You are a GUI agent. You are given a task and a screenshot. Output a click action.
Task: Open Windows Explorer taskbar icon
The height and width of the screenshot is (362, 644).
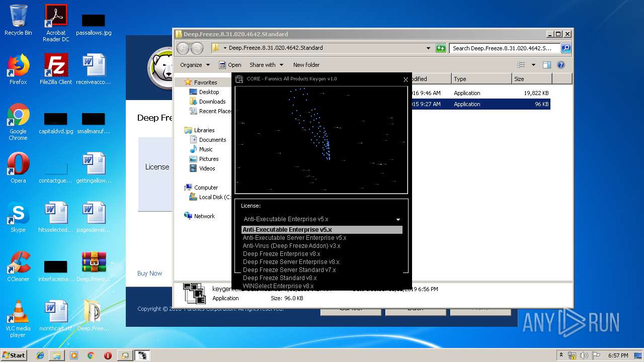coord(57,355)
